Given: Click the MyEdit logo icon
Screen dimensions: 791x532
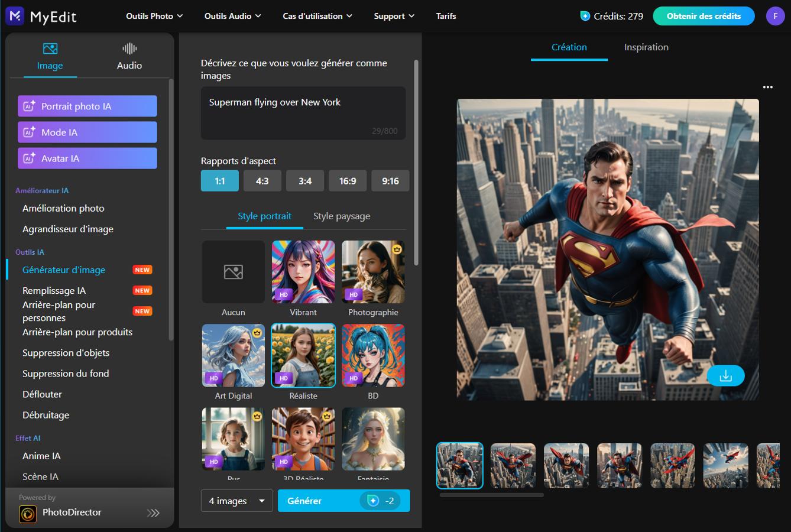Looking at the screenshot, I should (15, 16).
